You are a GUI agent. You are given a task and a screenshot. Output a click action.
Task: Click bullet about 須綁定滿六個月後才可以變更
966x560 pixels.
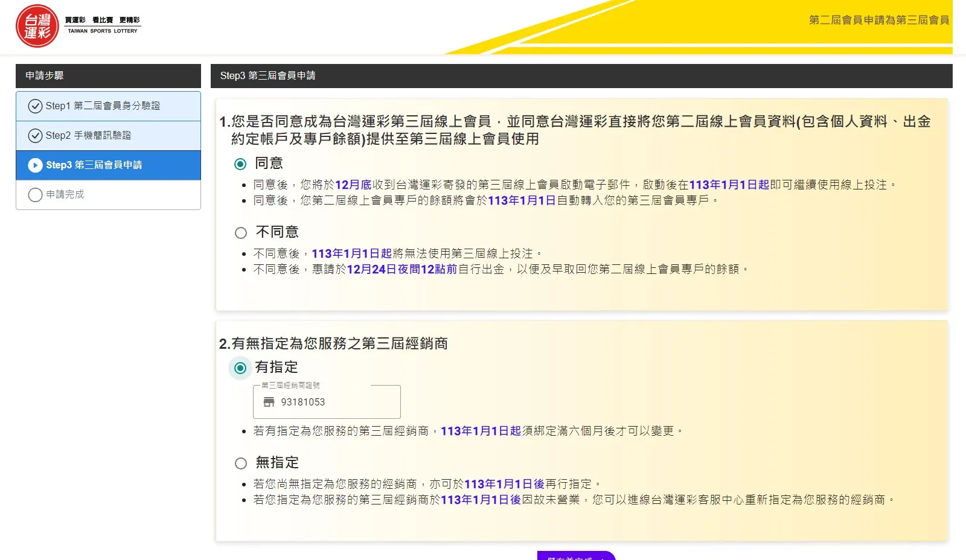pos(469,431)
